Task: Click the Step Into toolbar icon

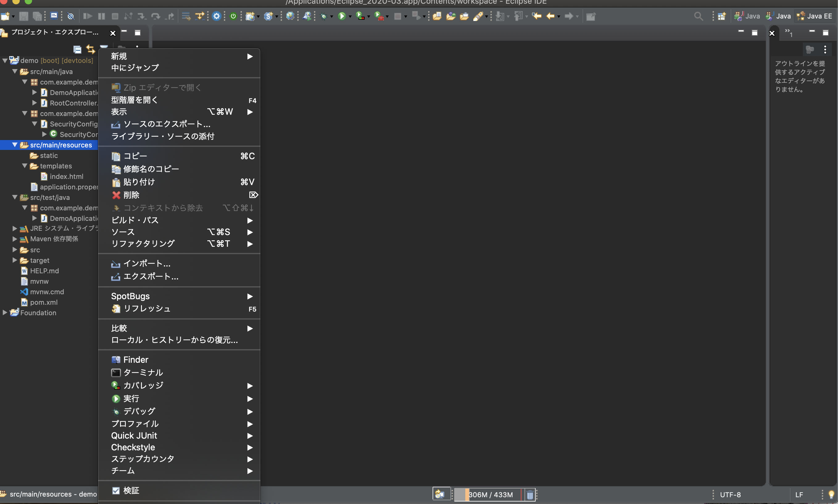Action: click(142, 16)
